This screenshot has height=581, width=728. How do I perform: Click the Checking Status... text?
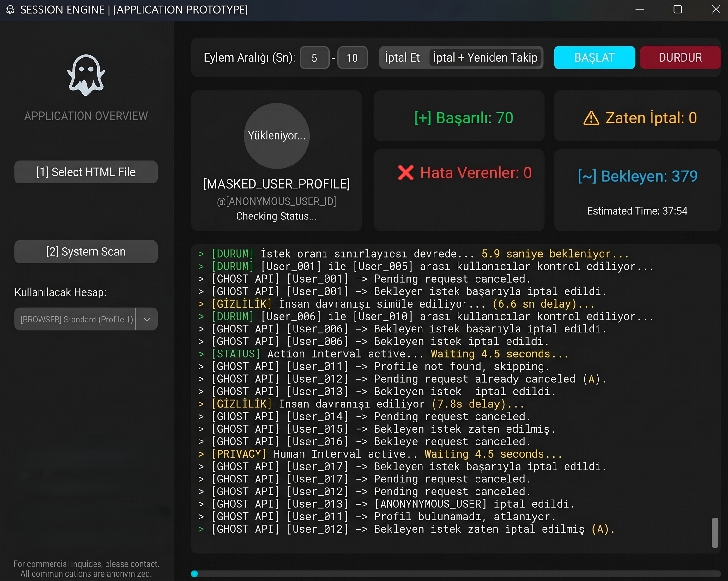click(x=276, y=216)
